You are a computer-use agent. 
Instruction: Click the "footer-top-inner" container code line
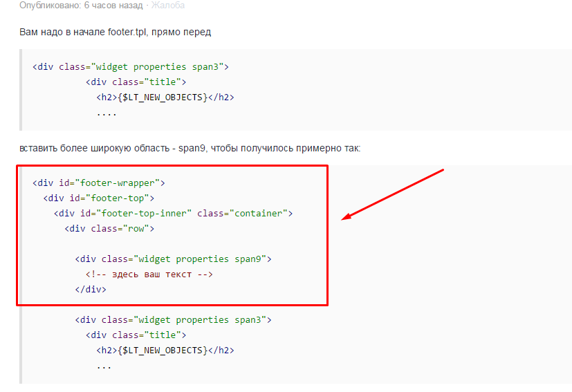173,214
